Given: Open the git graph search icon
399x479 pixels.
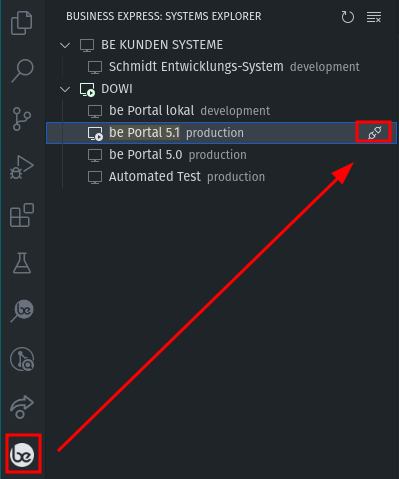Looking at the screenshot, I should pos(22,359).
